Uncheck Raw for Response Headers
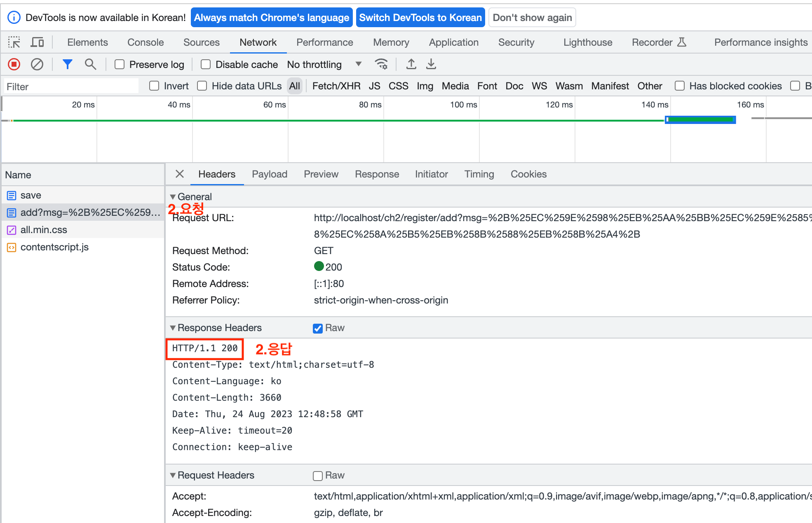 click(317, 328)
